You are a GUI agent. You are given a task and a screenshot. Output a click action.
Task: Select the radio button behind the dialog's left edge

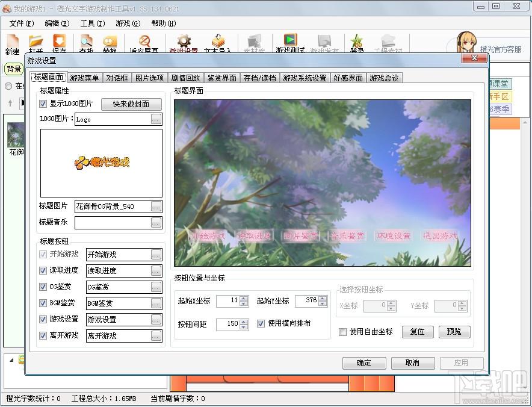8,86
